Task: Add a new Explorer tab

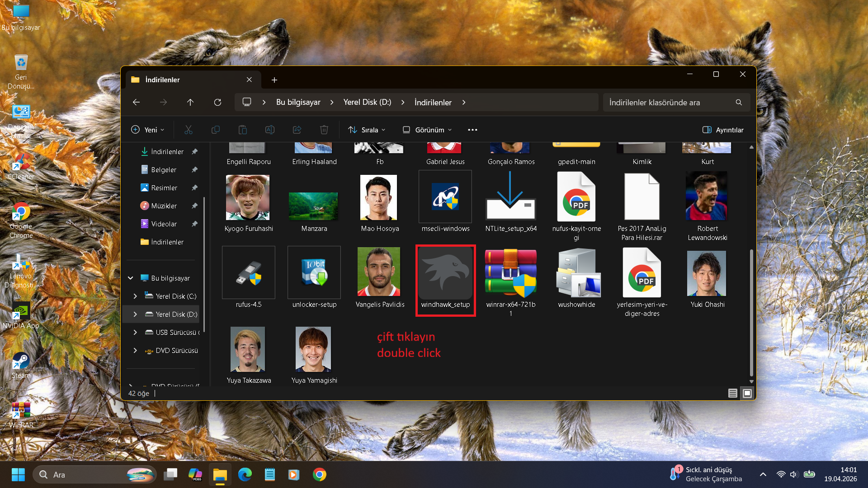Action: (274, 80)
